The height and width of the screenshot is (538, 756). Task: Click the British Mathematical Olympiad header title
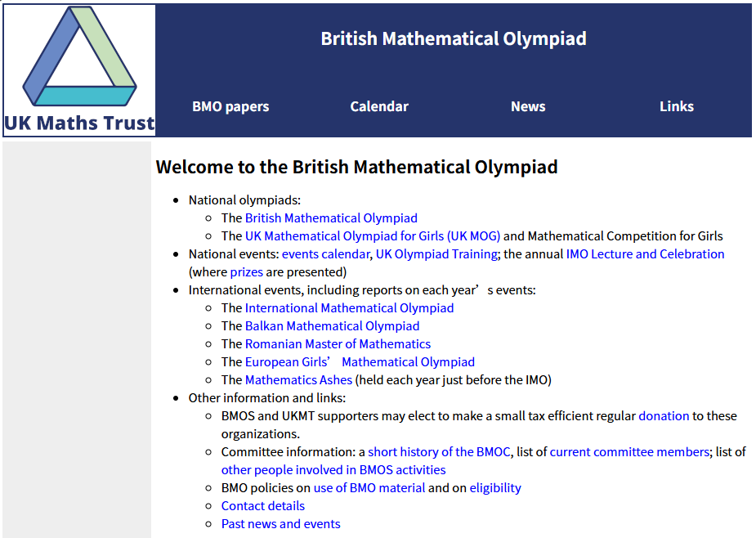click(454, 39)
